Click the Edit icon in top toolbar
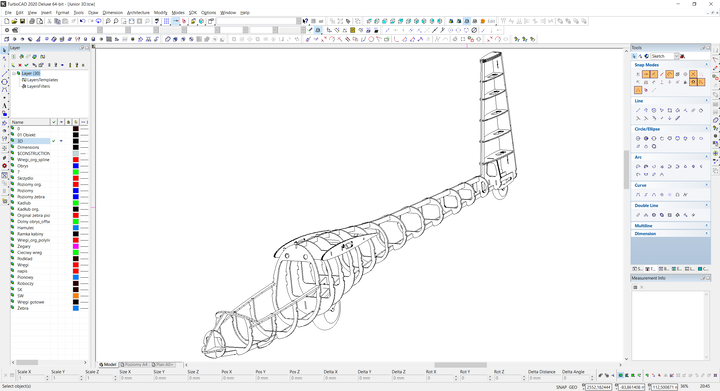Screen dimensions: 720x391 (491, 21)
